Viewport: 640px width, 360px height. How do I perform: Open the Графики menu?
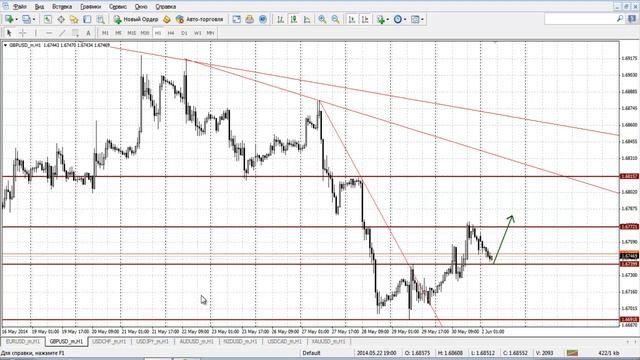click(x=91, y=7)
